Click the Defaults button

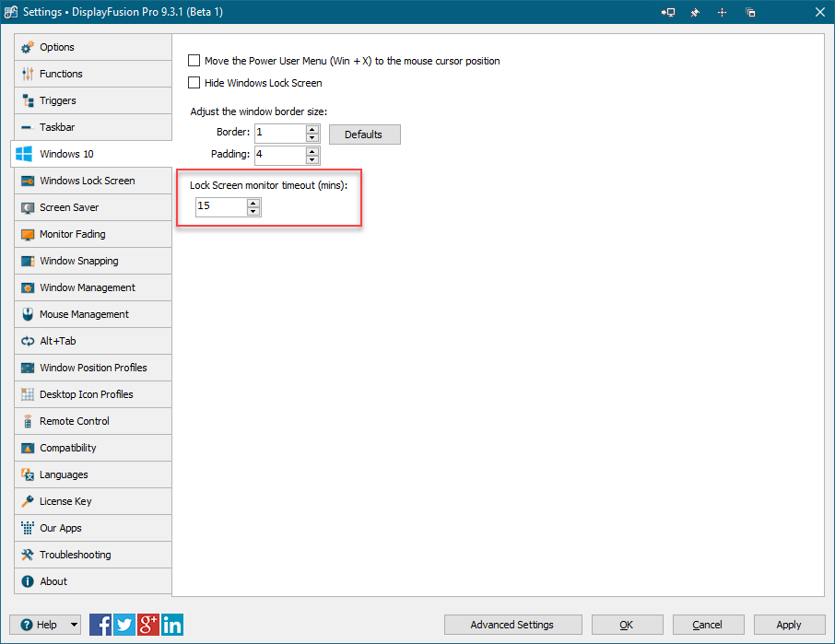[x=364, y=135]
